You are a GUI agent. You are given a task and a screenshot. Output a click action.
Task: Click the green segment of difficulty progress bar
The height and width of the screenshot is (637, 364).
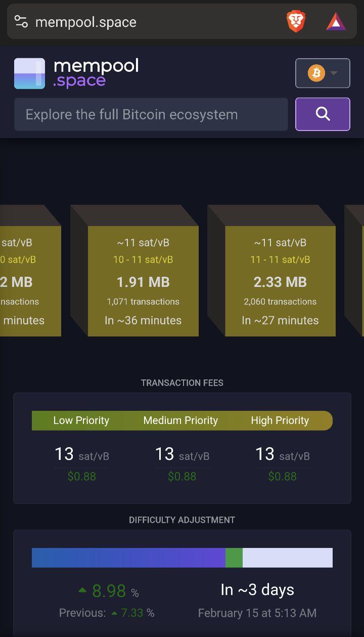tap(234, 558)
